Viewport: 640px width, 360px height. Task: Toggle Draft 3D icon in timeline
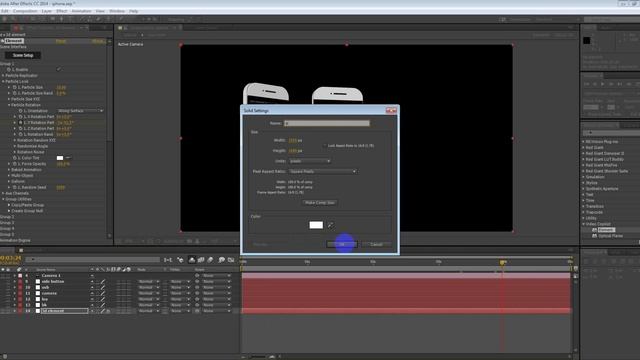pyautogui.click(x=180, y=260)
